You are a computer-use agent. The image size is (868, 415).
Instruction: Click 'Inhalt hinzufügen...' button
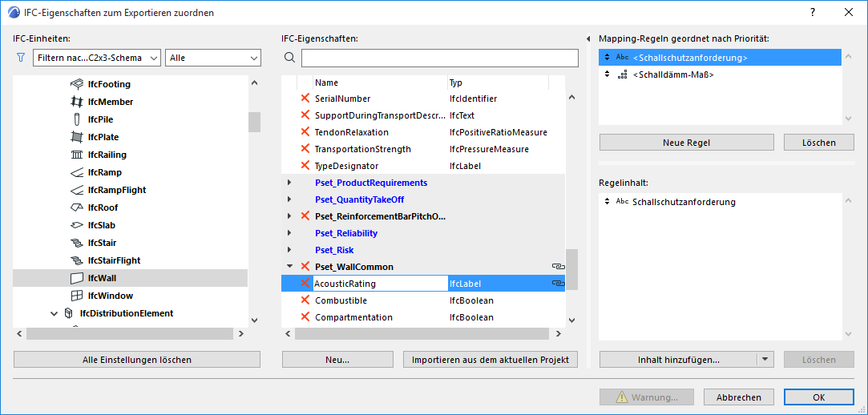point(678,360)
